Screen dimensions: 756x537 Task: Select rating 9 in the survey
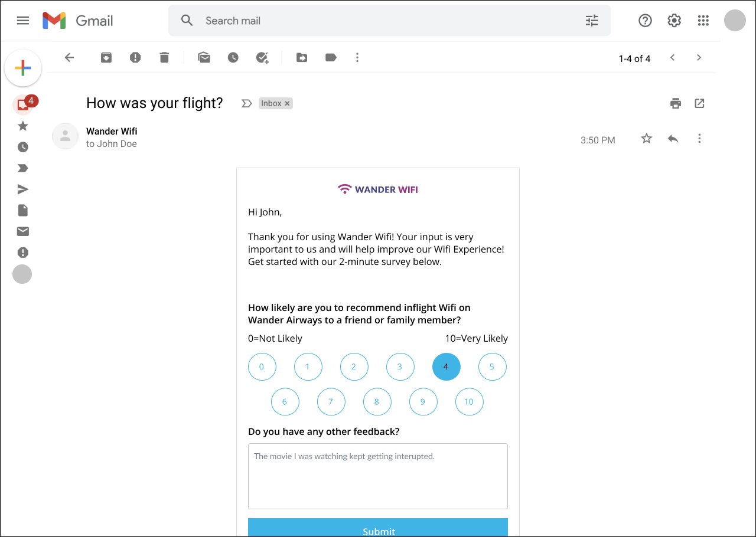423,402
